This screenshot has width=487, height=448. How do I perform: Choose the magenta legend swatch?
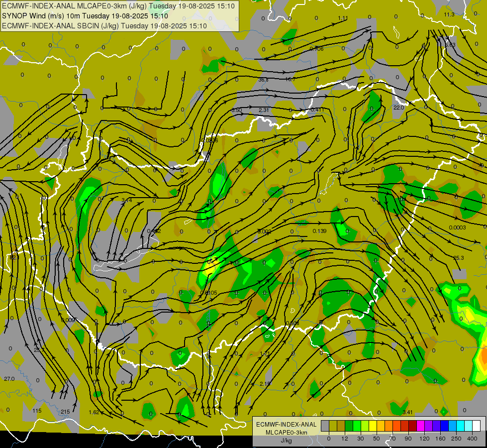pyautogui.click(x=420, y=426)
